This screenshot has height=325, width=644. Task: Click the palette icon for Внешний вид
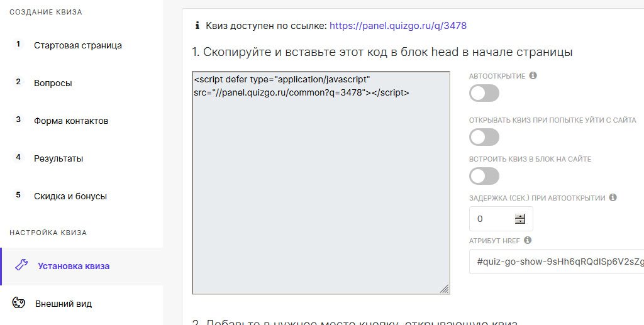click(x=18, y=303)
